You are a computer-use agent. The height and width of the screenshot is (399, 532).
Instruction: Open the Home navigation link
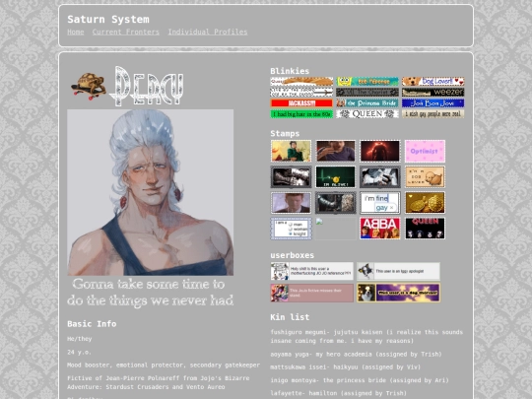click(x=75, y=32)
